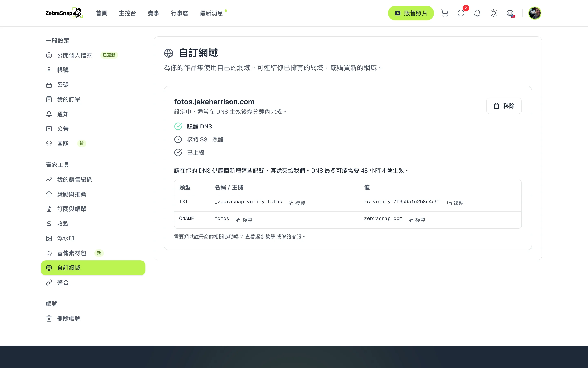Open user avatar profile menu

click(535, 13)
